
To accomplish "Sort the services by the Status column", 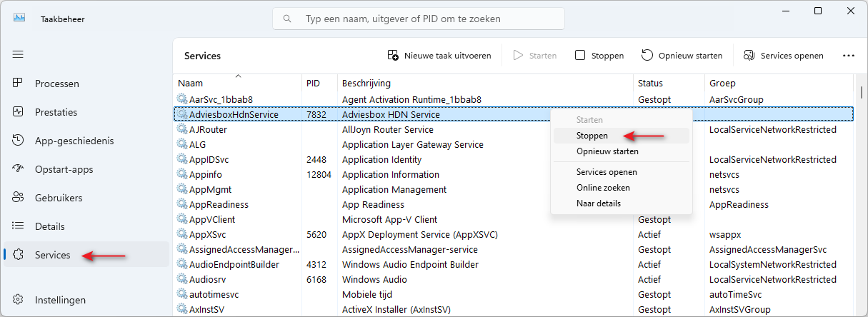I will [x=669, y=84].
